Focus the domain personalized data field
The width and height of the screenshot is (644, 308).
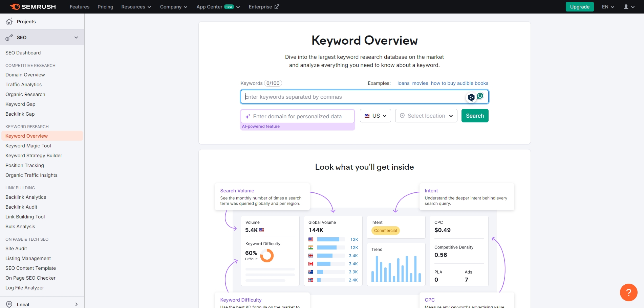pyautogui.click(x=298, y=116)
